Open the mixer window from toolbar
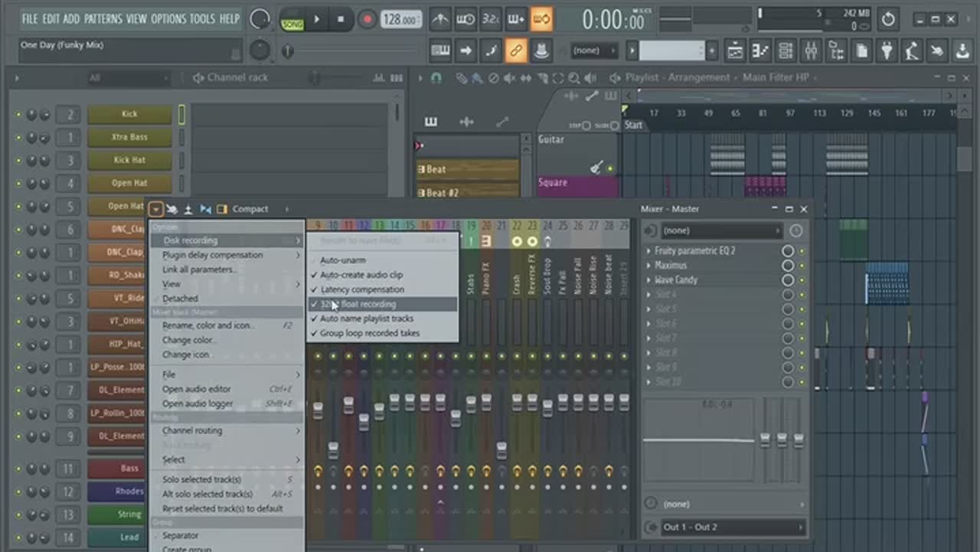 coord(810,51)
